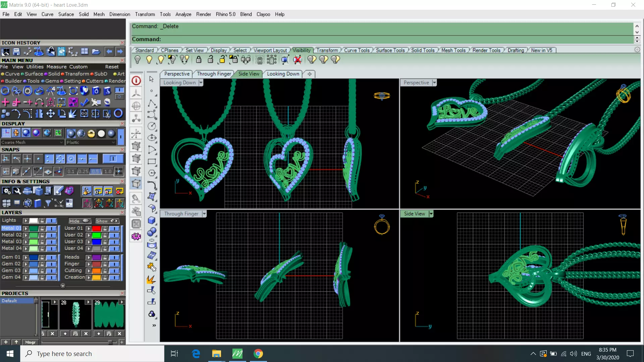644x362 pixels.
Task: Click the save disk icon in Icon History
Action: pos(16,52)
